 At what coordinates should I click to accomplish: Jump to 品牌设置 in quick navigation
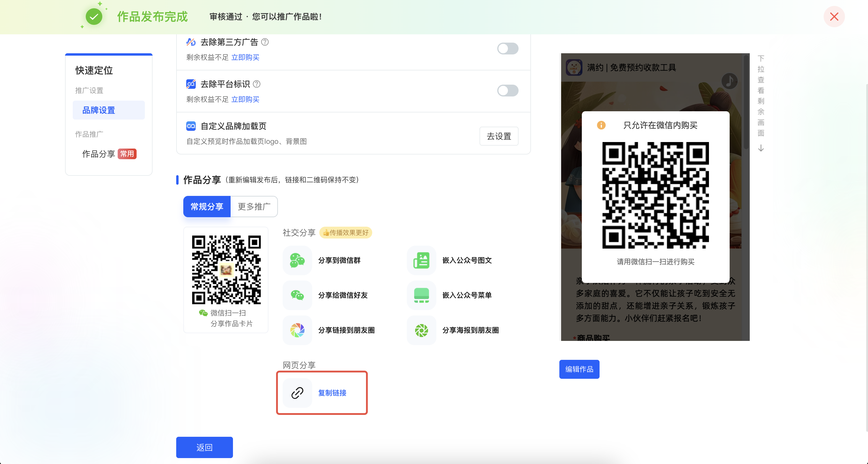[x=99, y=110]
